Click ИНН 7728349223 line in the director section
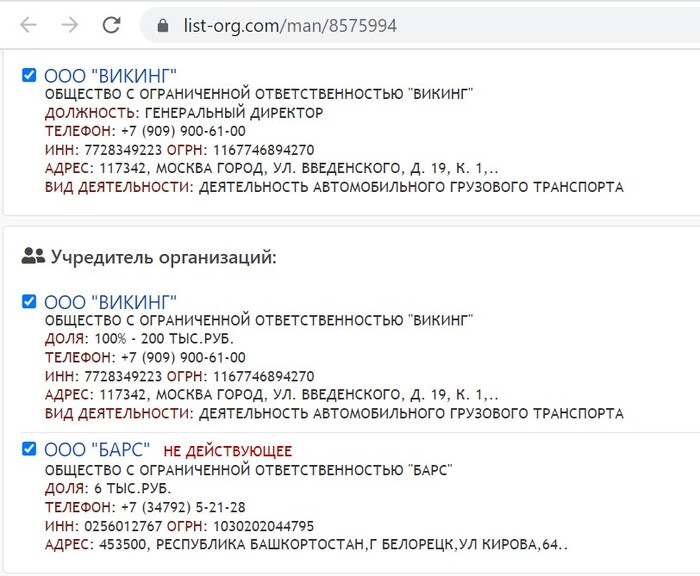 pyautogui.click(x=179, y=150)
